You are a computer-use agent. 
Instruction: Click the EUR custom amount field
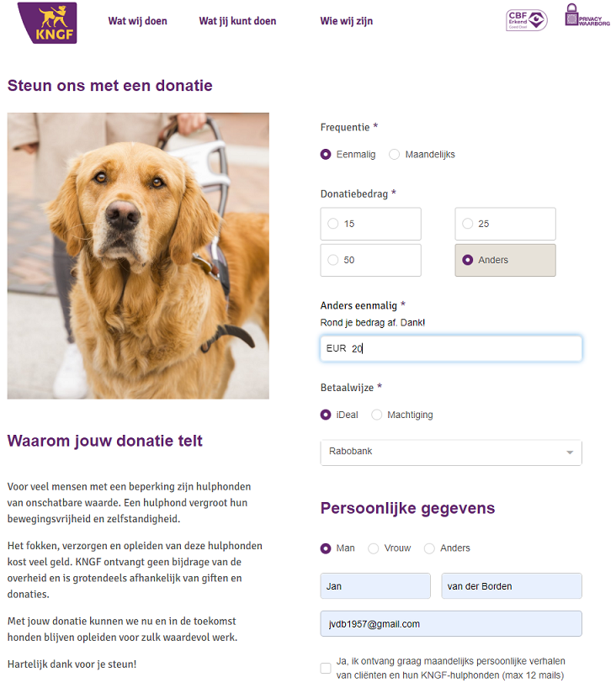pyautogui.click(x=451, y=348)
